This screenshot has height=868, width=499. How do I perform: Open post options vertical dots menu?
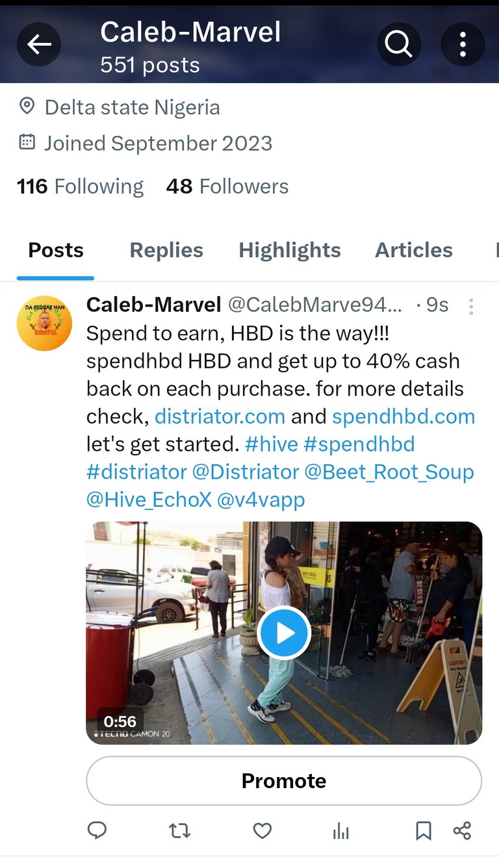click(471, 306)
